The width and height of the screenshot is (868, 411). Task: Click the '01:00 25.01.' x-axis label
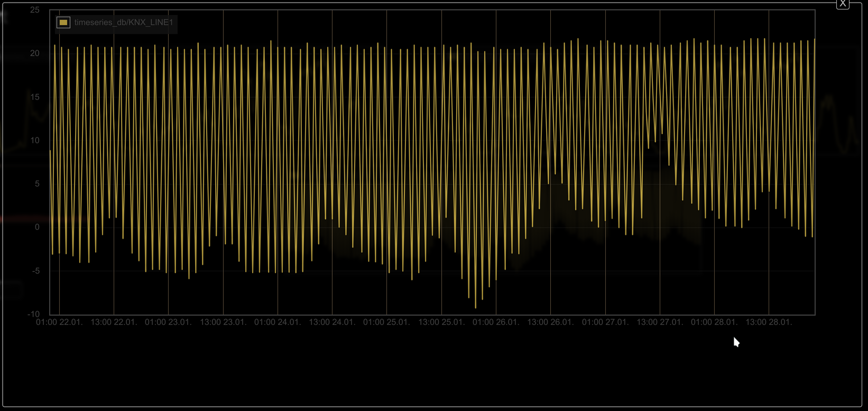(x=386, y=322)
